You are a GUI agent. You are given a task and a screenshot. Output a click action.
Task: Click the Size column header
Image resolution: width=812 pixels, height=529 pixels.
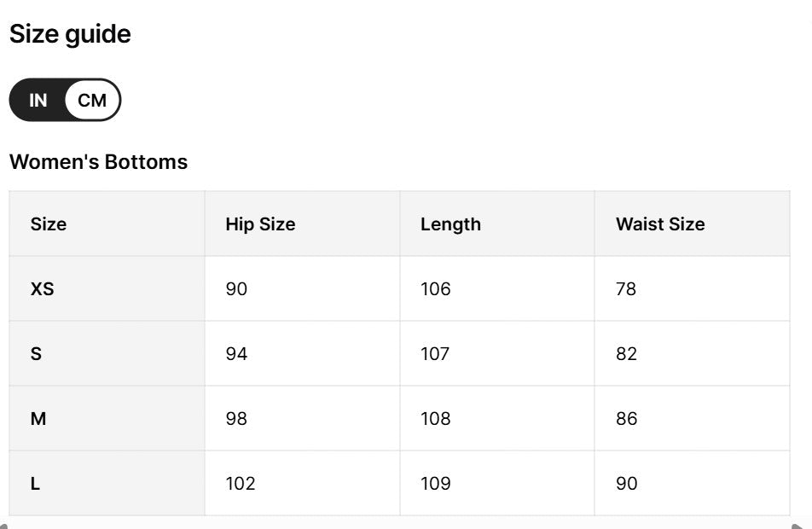pos(49,224)
